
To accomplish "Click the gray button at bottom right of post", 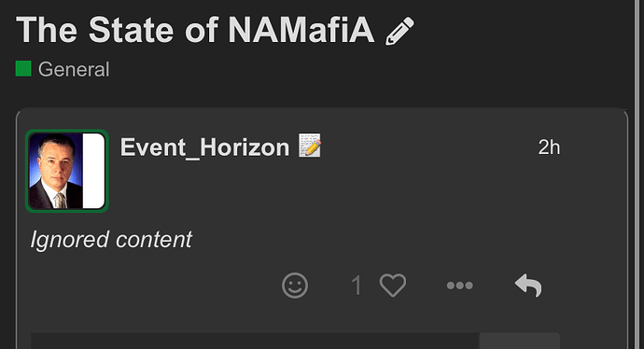I will pyautogui.click(x=520, y=342).
